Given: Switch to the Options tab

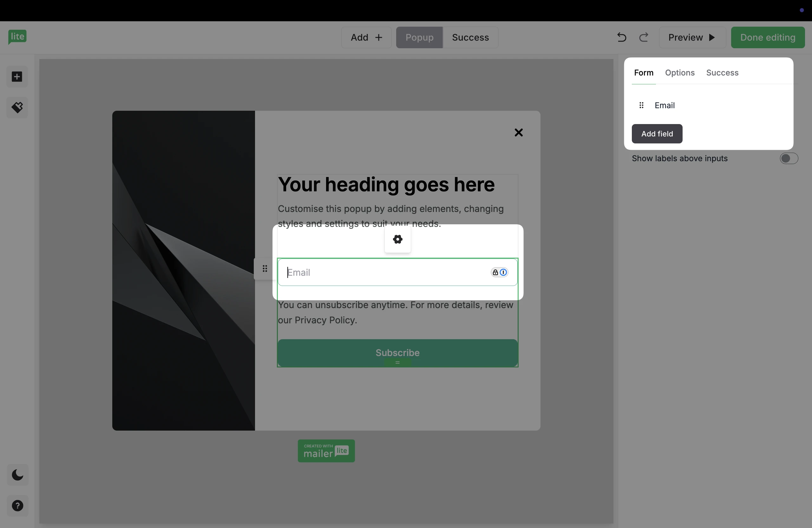Looking at the screenshot, I should (680, 73).
